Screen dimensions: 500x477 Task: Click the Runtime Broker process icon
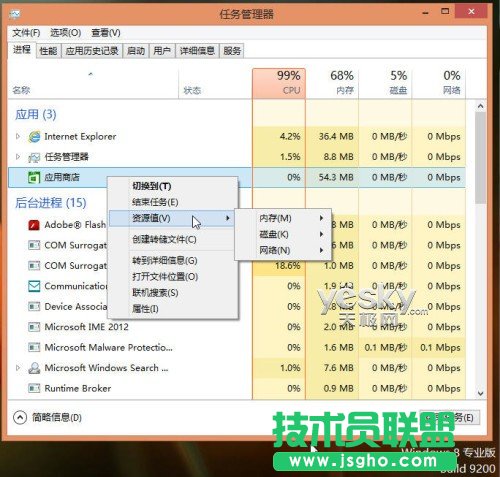34,388
